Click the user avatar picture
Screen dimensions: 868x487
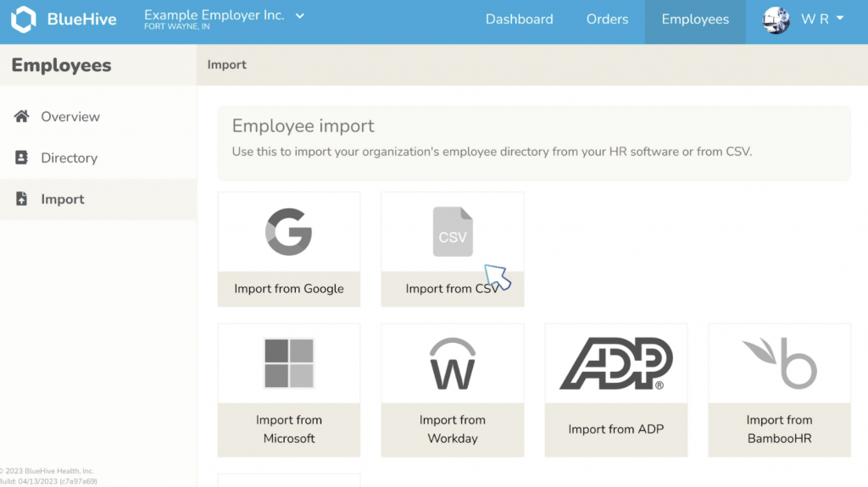(x=776, y=20)
